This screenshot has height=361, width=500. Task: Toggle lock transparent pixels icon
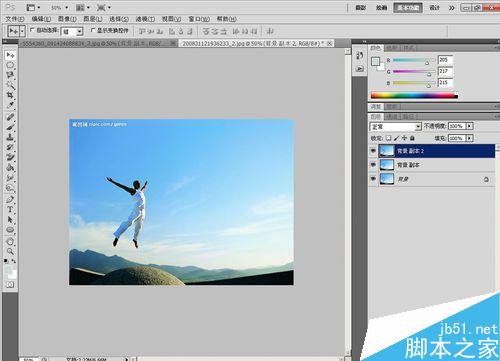[389, 138]
